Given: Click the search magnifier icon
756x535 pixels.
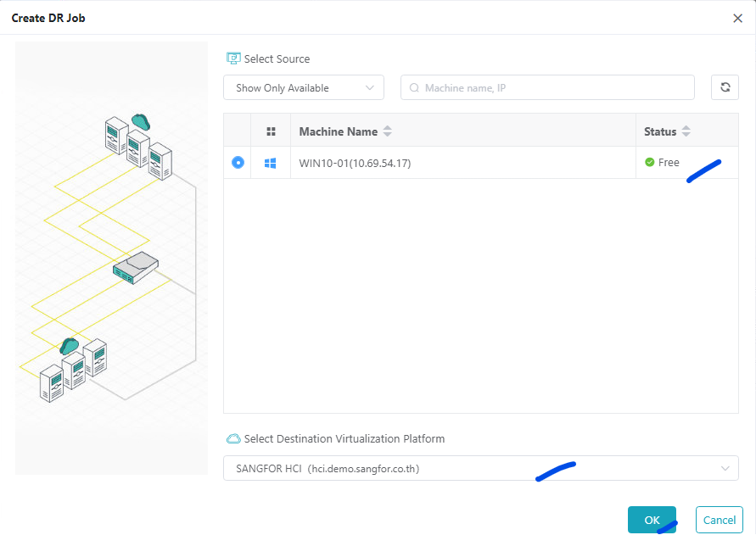Looking at the screenshot, I should [x=414, y=87].
